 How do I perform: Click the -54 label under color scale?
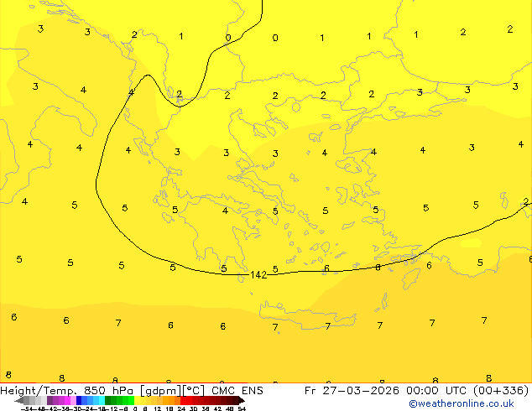[x=27, y=409]
